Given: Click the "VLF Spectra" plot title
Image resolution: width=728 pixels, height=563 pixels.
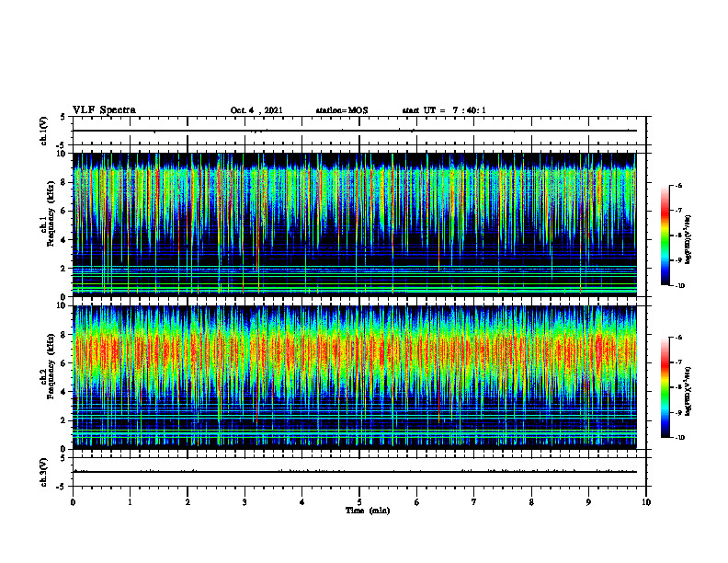Looking at the screenshot, I should (104, 110).
